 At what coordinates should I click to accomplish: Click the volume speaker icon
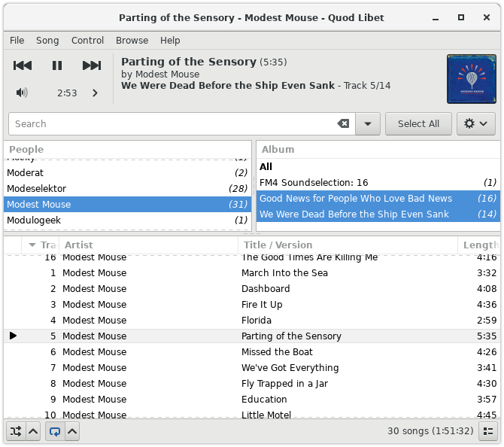tap(22, 93)
